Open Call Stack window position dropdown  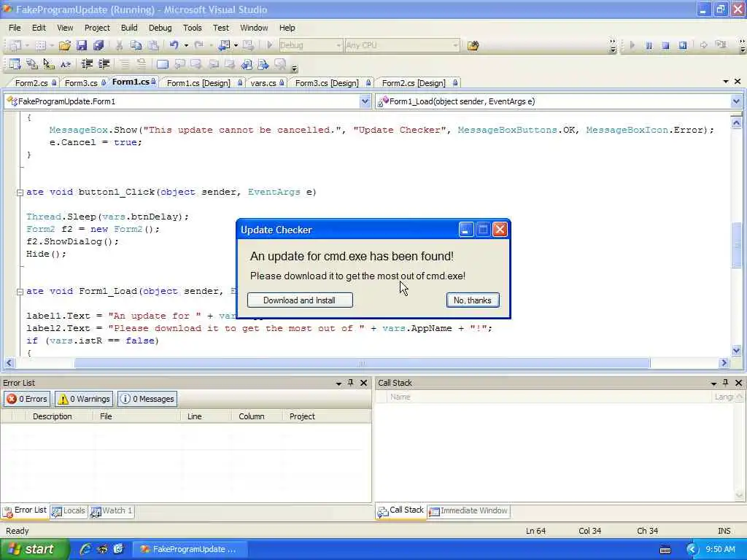click(x=713, y=383)
